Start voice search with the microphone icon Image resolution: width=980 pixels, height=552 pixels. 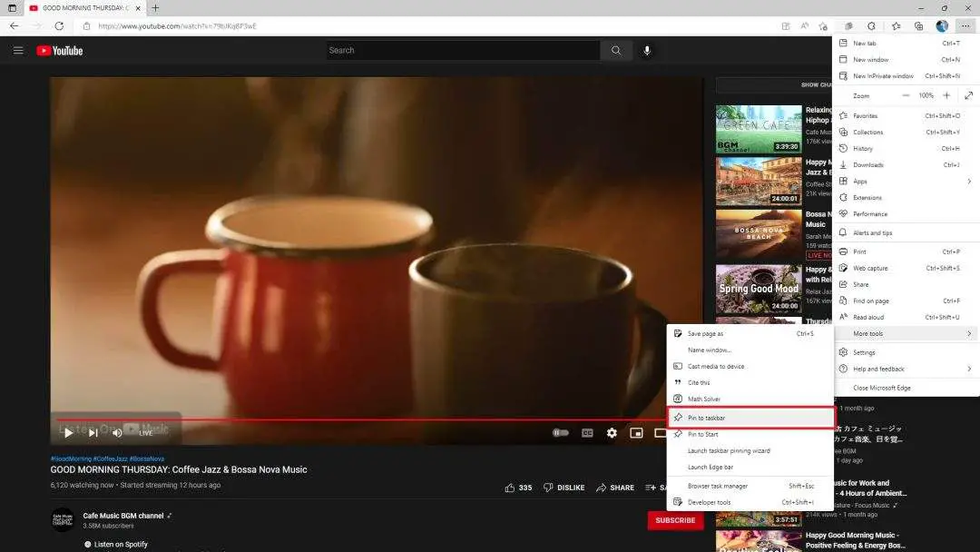pos(647,50)
